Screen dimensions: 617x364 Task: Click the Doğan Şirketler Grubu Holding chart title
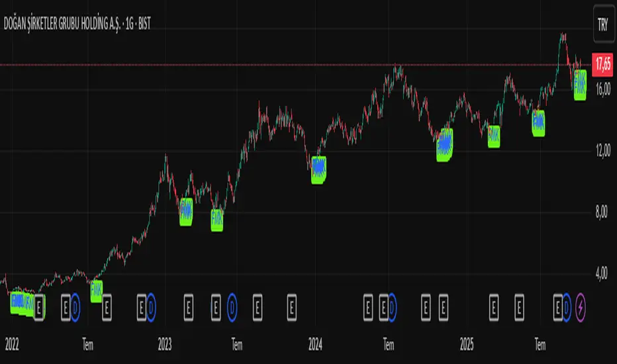(77, 24)
